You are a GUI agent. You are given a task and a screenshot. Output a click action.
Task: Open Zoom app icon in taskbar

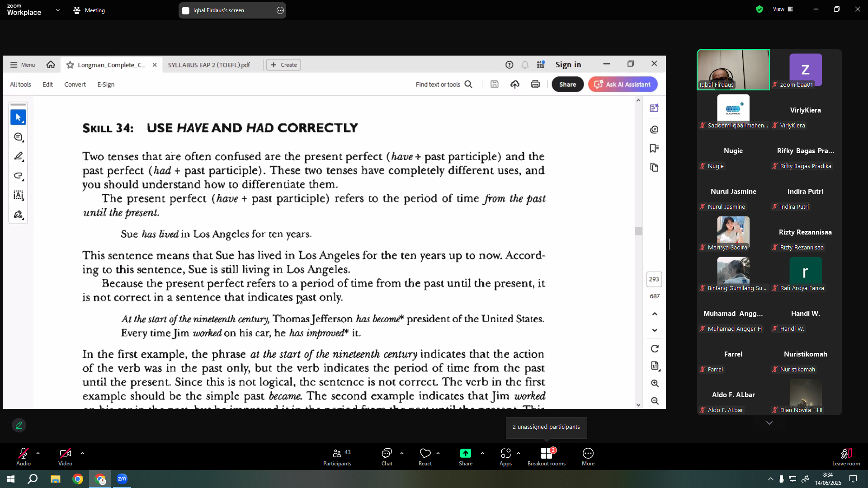(122, 479)
